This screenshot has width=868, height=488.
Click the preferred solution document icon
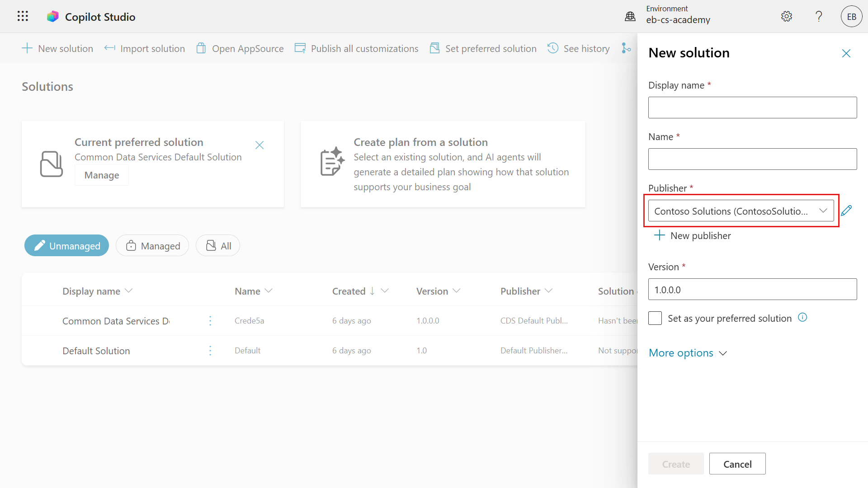tap(51, 164)
